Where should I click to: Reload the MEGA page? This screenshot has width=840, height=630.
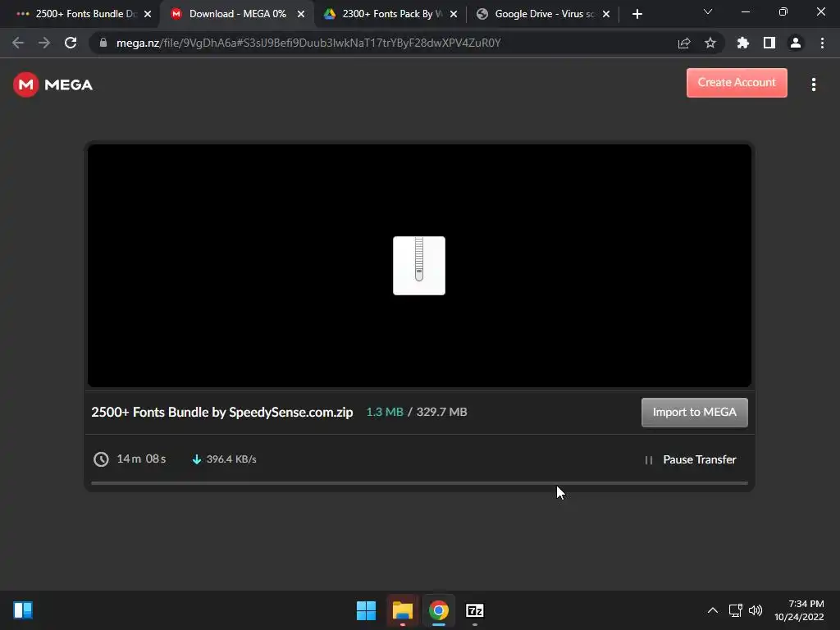click(71, 43)
